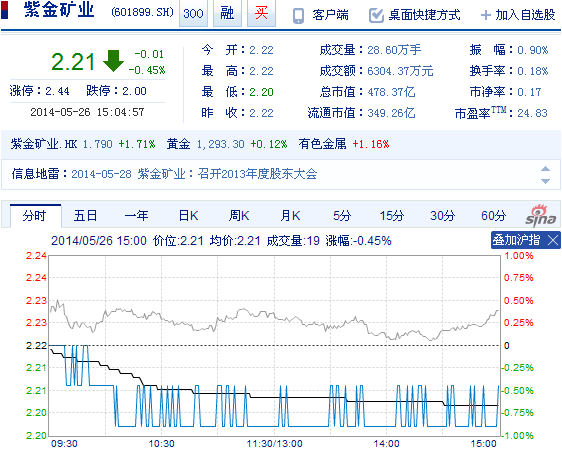This screenshot has width=562, height=450.
Task: Click the chart info line 价位:2.21
Action: point(178,241)
